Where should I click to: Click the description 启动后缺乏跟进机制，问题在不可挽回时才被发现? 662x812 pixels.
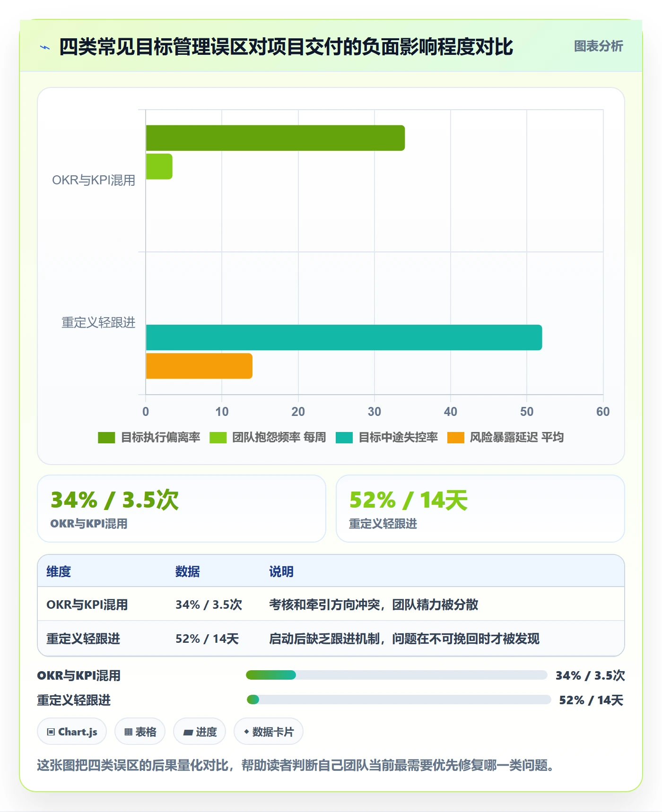404,639
